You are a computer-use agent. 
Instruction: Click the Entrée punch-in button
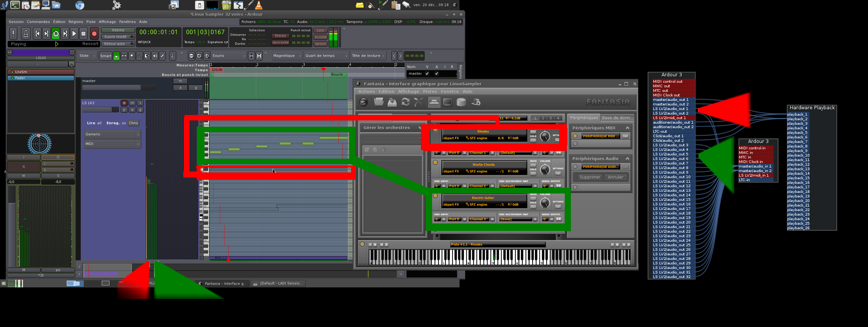point(281,36)
